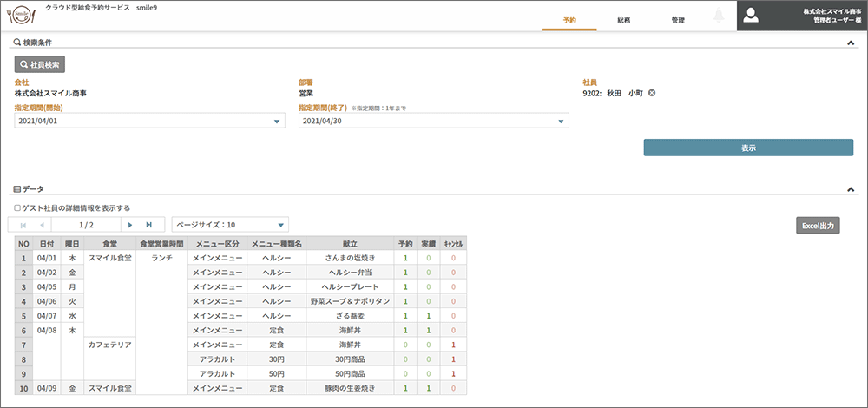The height and width of the screenshot is (408, 868).
Task: Select the ヘルシープレート menu cell
Action: click(x=350, y=286)
